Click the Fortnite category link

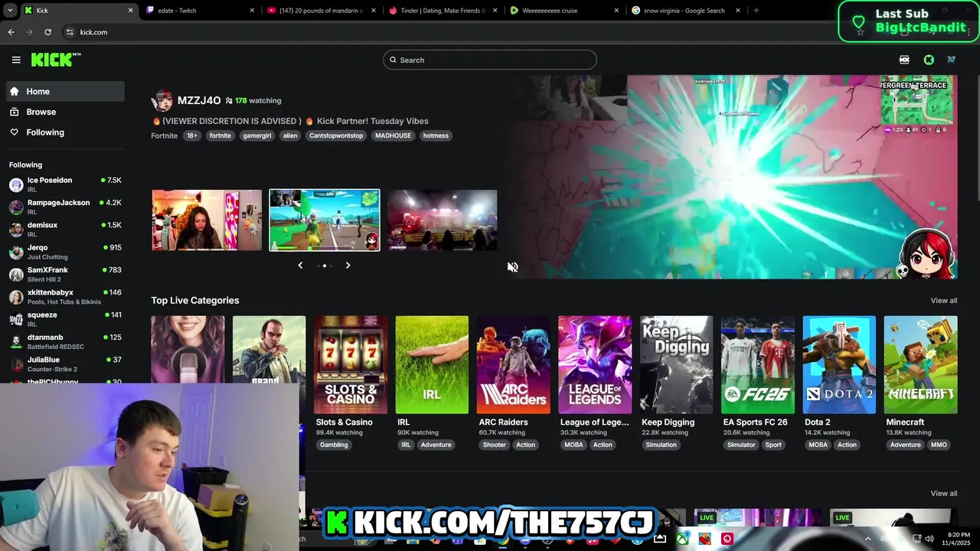click(164, 135)
